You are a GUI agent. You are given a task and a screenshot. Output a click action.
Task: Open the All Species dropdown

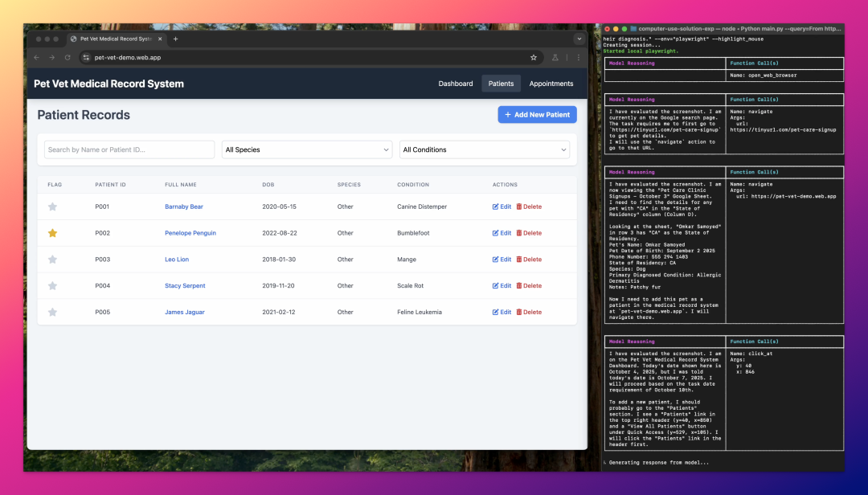(306, 149)
